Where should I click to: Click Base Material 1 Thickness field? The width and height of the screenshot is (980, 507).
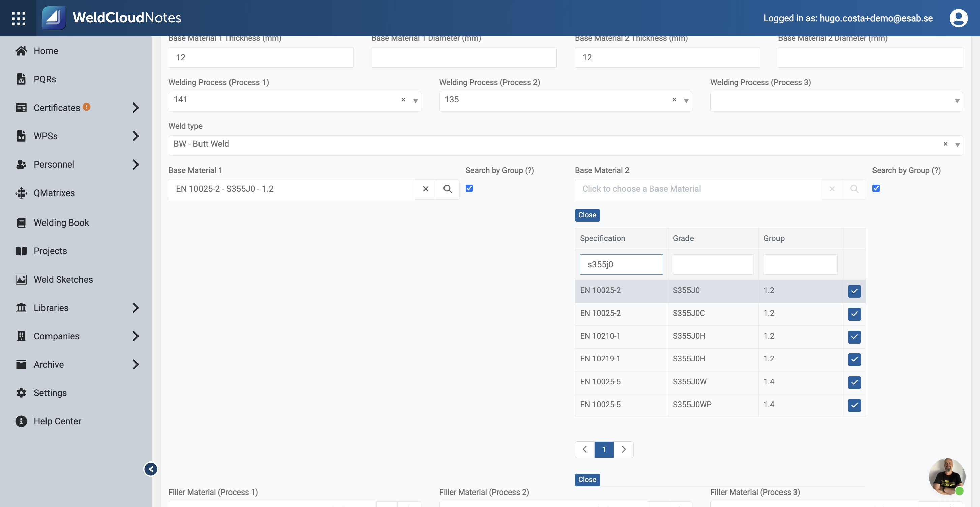coord(261,57)
